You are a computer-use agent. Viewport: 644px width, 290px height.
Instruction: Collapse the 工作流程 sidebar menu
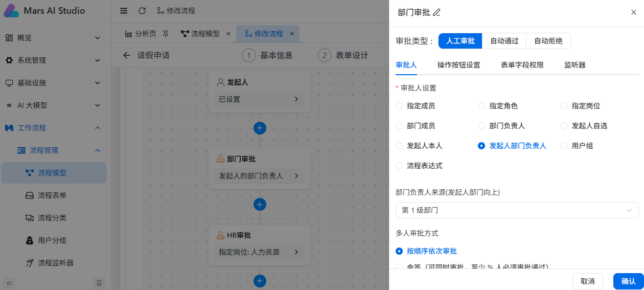98,128
